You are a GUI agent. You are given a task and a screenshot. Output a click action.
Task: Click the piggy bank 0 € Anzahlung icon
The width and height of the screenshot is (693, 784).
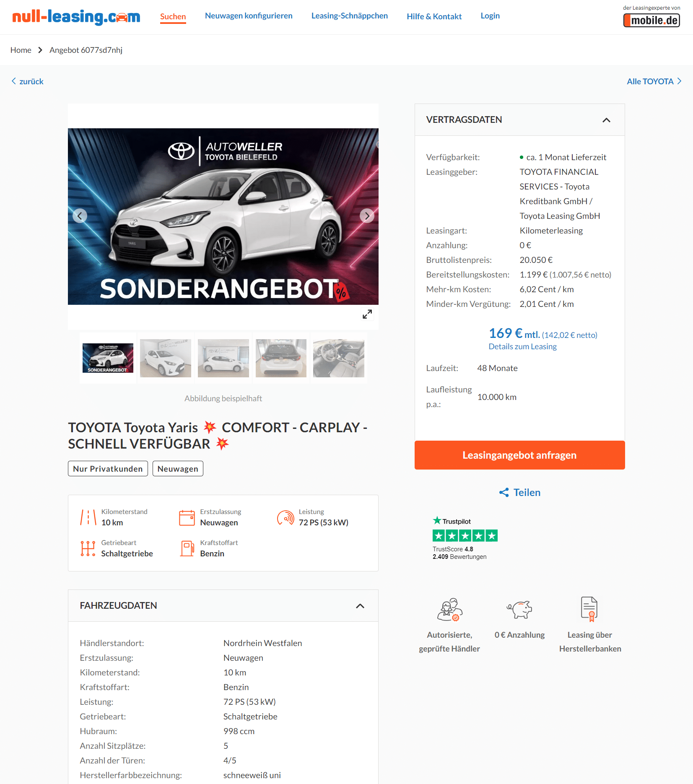[519, 609]
